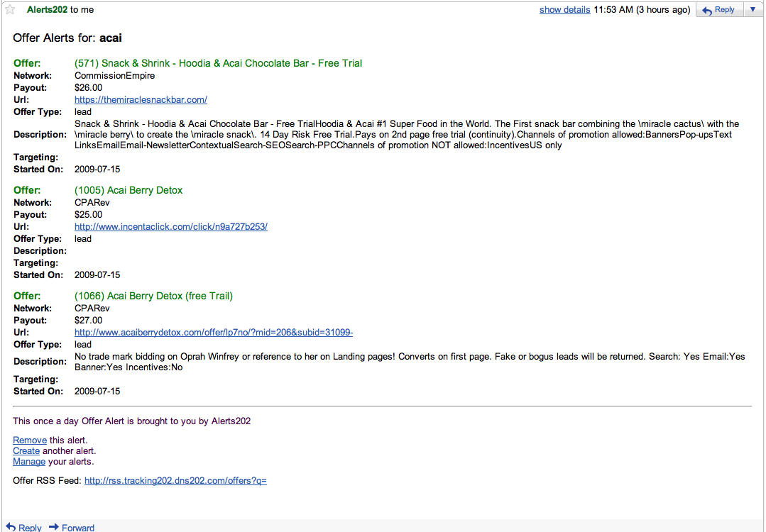
Task: Open the reply options dropdown arrow
Action: point(753,10)
